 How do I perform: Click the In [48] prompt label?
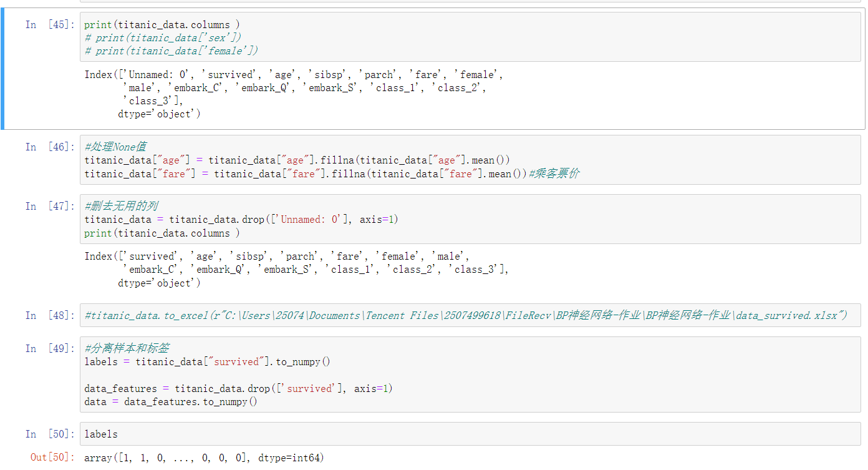pos(50,316)
